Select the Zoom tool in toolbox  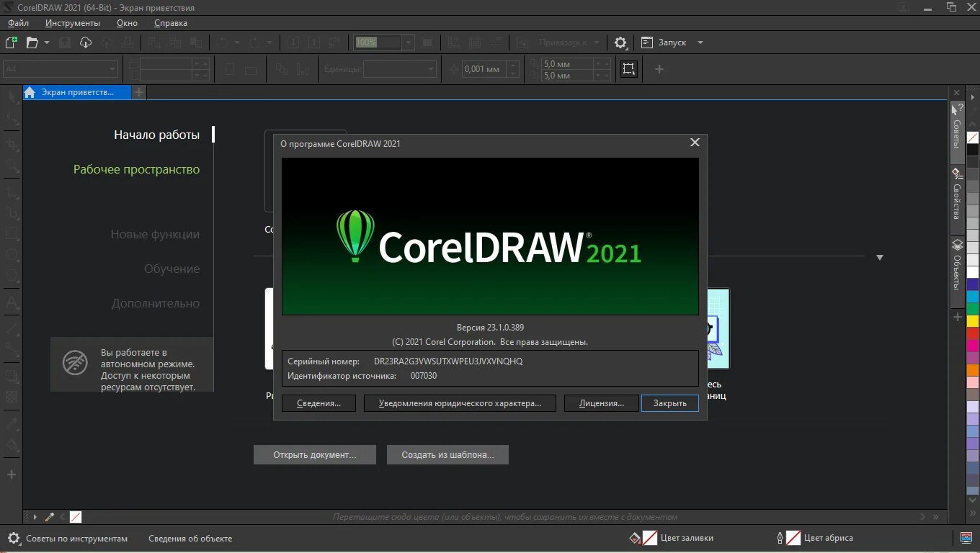pos(12,166)
